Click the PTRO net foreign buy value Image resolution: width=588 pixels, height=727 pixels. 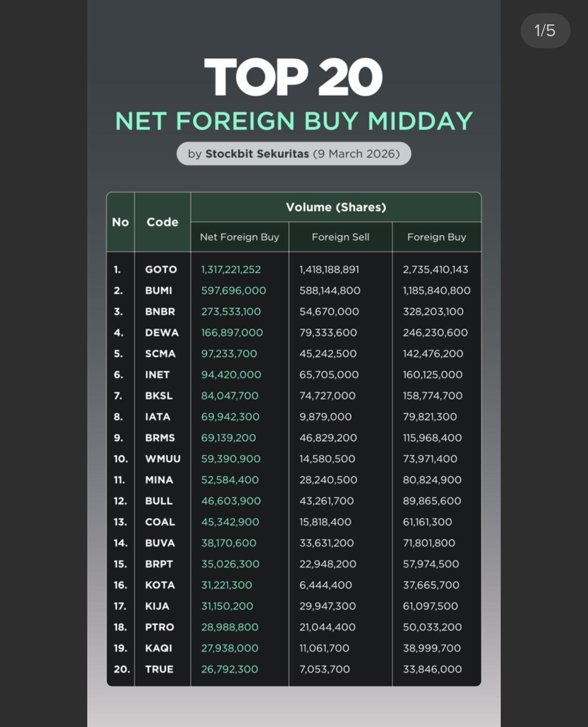pyautogui.click(x=230, y=627)
